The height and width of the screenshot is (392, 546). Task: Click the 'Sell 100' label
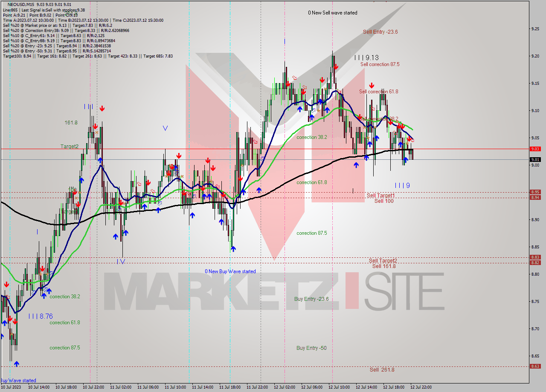click(x=384, y=201)
